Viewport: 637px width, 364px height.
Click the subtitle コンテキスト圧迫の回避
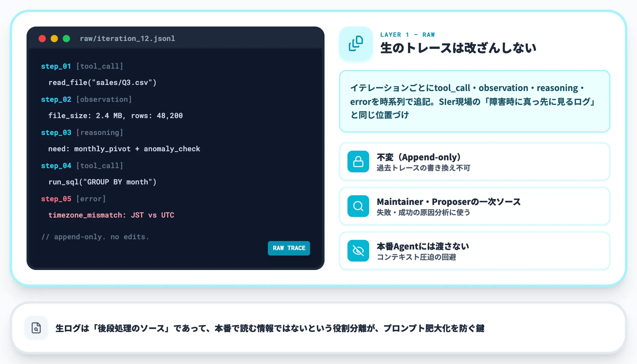417,257
